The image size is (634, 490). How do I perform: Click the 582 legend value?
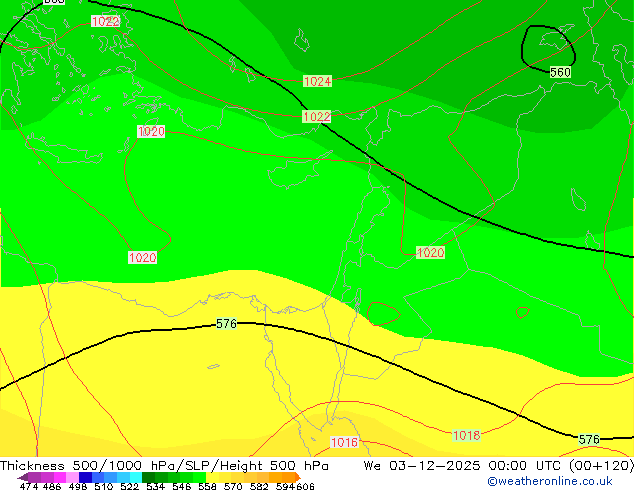(259, 486)
